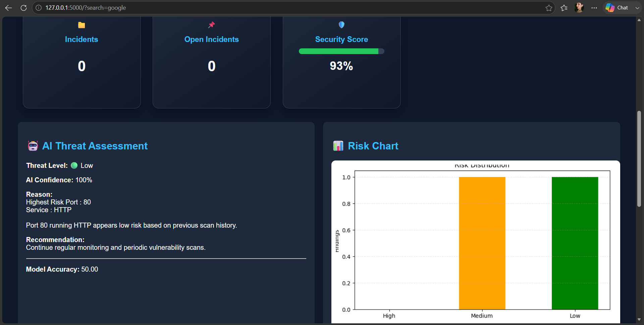The width and height of the screenshot is (644, 325).
Task: View site information icon in address bar
Action: click(39, 8)
